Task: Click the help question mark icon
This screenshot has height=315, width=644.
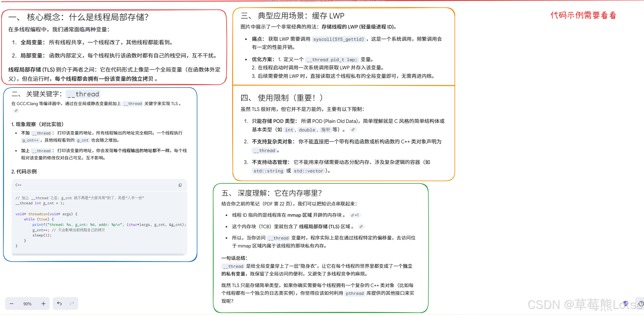Action: coord(641,304)
